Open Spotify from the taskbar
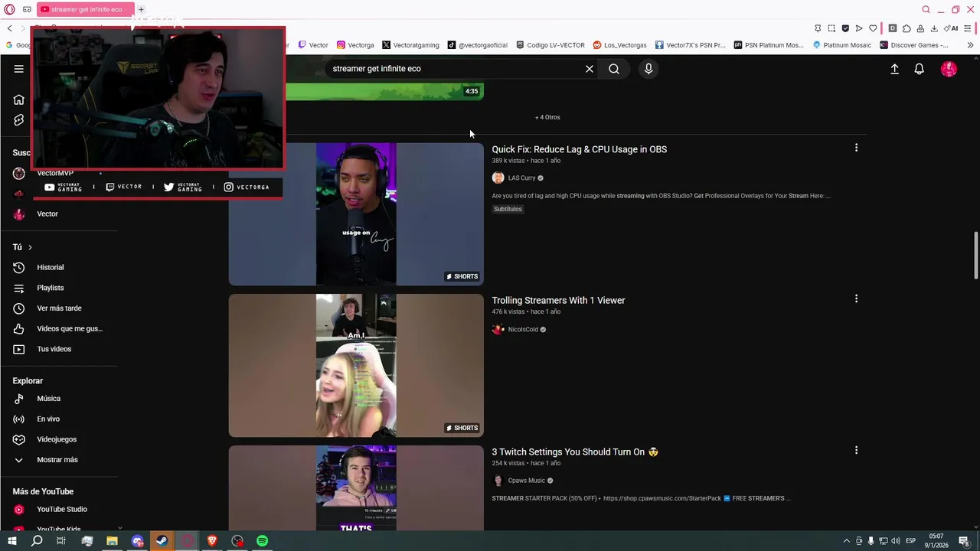The height and width of the screenshot is (551, 980). pos(262,541)
